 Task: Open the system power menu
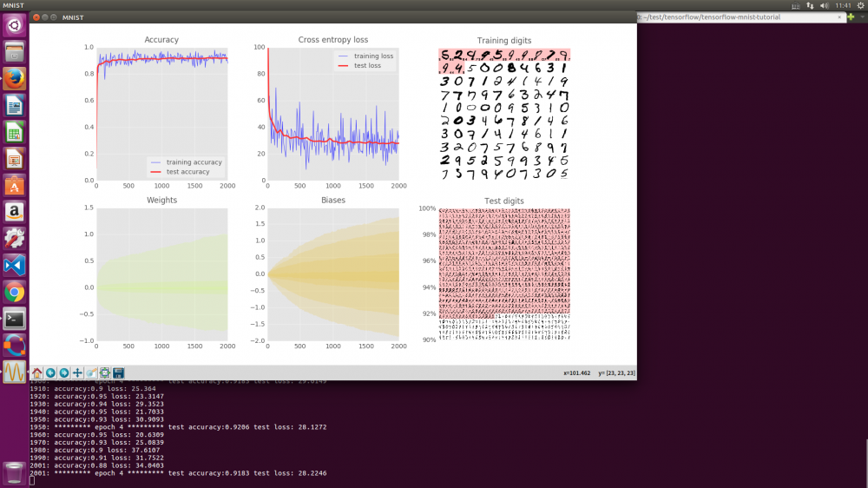click(858, 5)
